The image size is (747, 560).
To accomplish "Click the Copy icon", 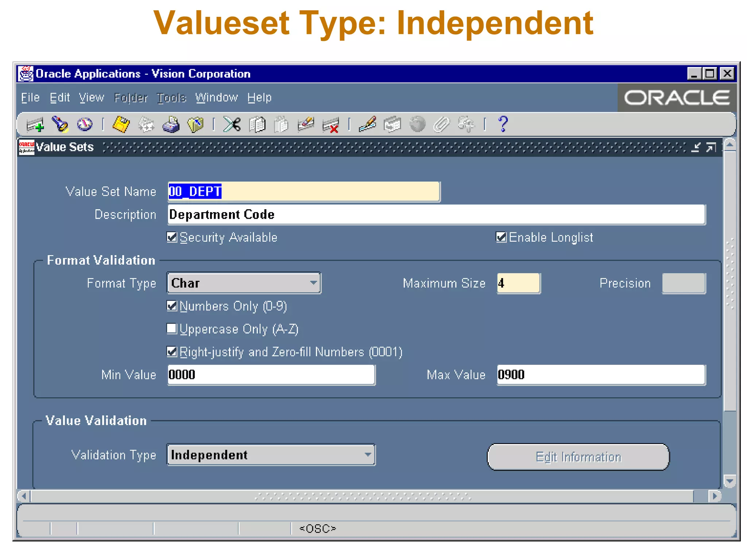I will pyautogui.click(x=257, y=125).
